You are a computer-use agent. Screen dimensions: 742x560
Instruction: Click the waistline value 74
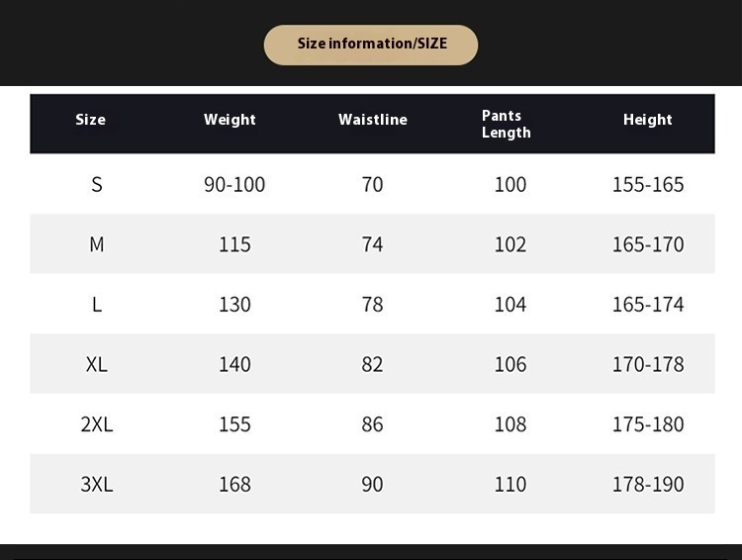tap(372, 244)
